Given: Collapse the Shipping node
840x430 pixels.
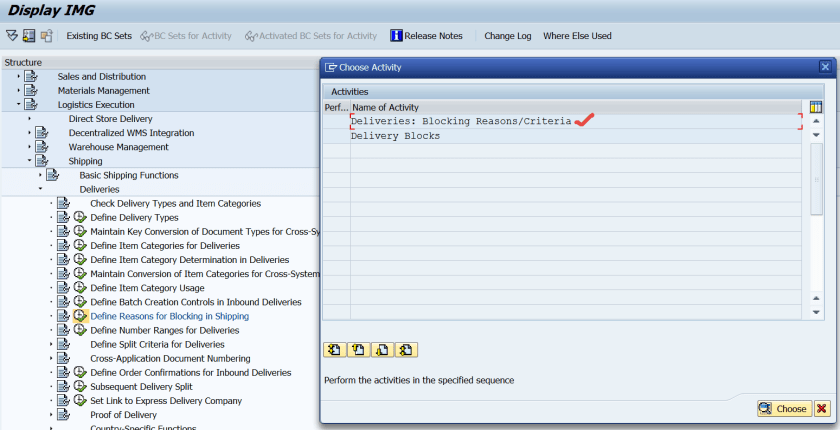Looking at the screenshot, I should (29, 161).
